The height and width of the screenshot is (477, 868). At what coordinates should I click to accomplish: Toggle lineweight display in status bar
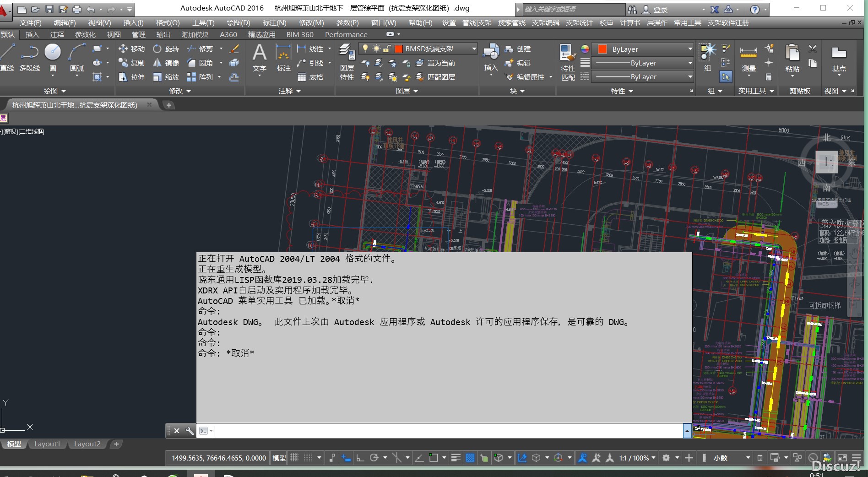pyautogui.click(x=456, y=457)
